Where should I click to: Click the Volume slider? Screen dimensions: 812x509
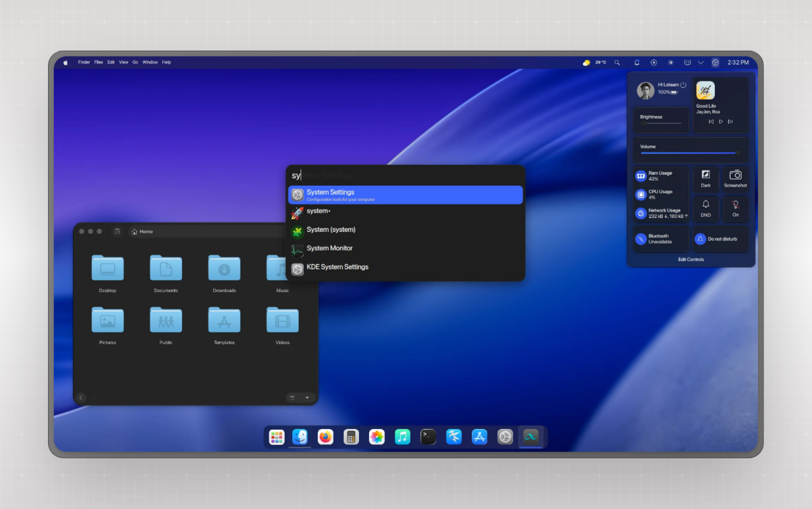[690, 152]
